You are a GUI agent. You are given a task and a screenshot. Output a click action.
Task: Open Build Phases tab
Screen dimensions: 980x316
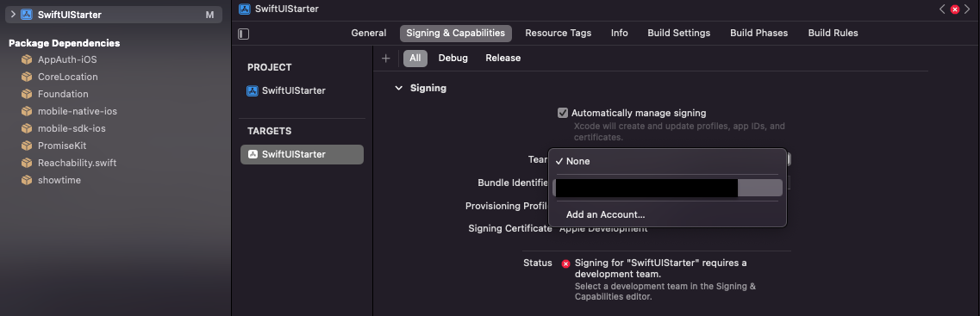758,33
